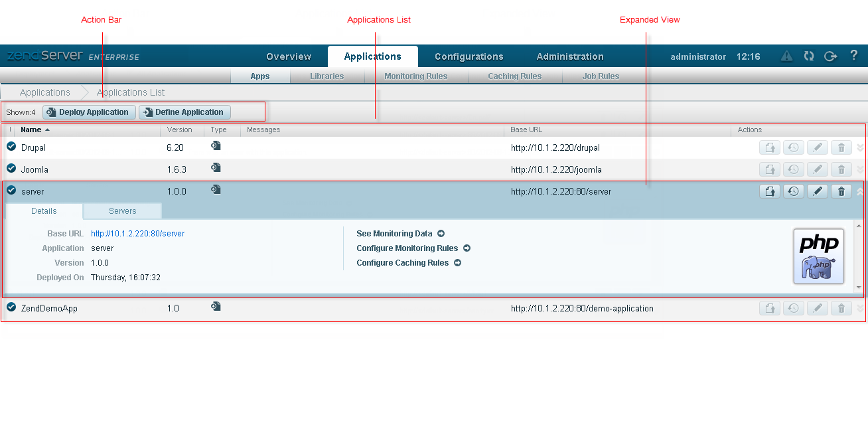Click the status checkmark beside Drupal
This screenshot has height=421, width=868.
pyautogui.click(x=11, y=147)
